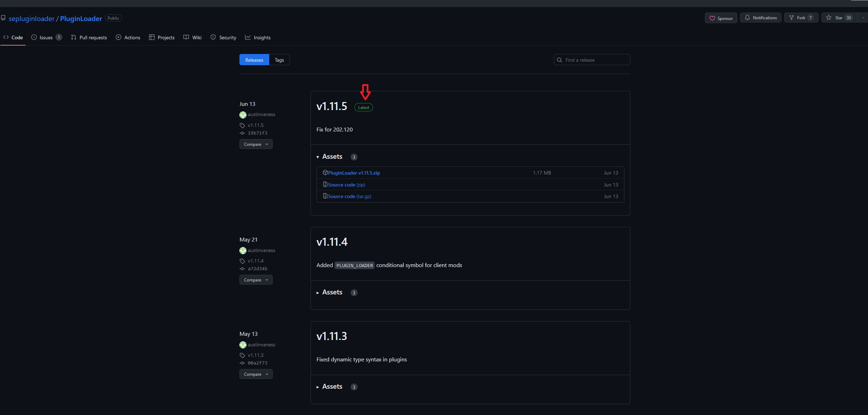Click the commit icon beside a72d34b

click(x=242, y=269)
